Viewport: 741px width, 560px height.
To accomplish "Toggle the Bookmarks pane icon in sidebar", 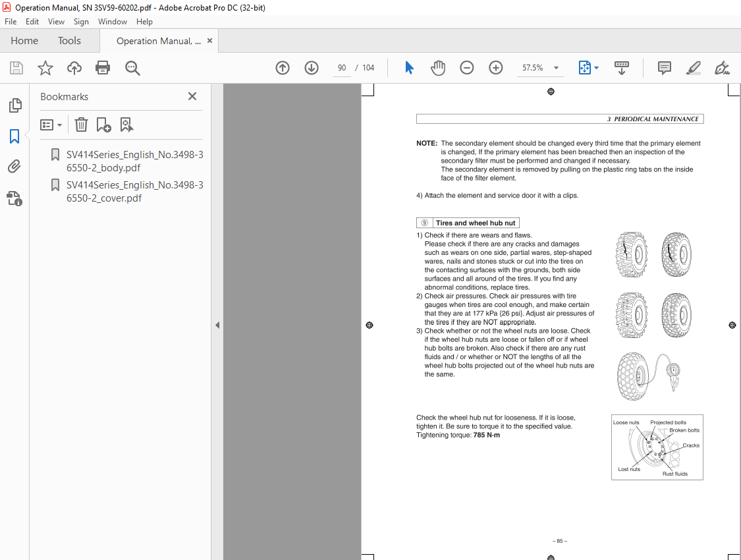I will 14,136.
